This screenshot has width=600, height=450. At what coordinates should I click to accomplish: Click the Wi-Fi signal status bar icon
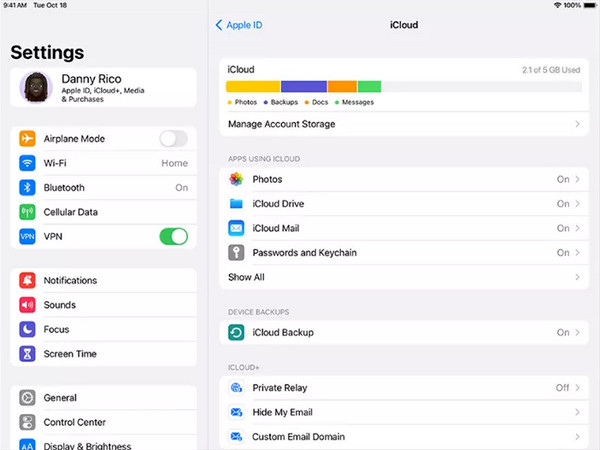click(x=558, y=5)
